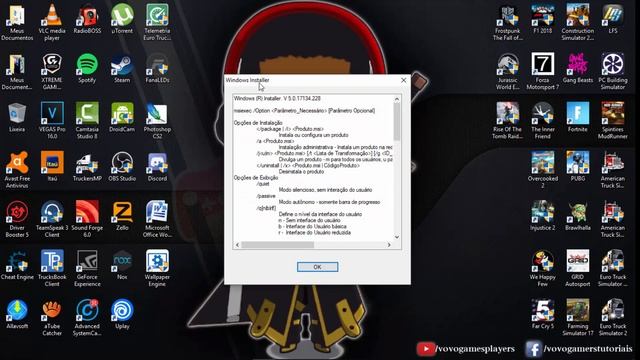Launch Sound Forge 6.0 icon
Screen dimensions: 640x360
[x=87, y=219]
